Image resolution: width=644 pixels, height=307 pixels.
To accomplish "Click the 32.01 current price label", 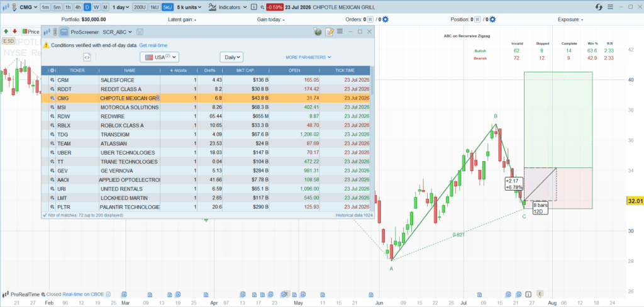I will pos(635,201).
